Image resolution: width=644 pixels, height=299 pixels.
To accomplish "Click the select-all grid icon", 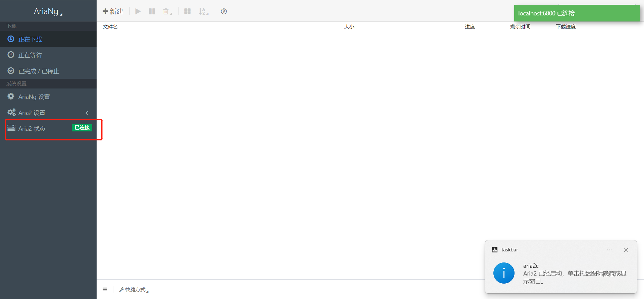I will (187, 11).
